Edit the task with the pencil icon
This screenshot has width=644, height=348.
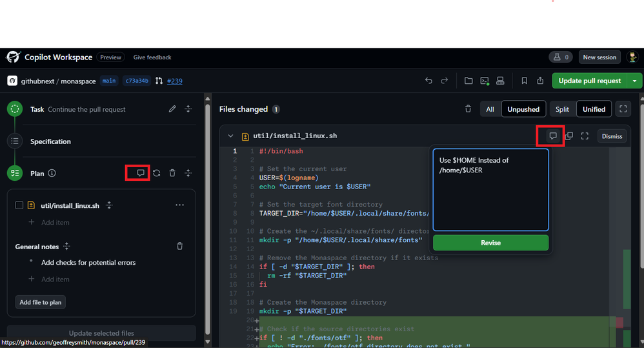172,109
